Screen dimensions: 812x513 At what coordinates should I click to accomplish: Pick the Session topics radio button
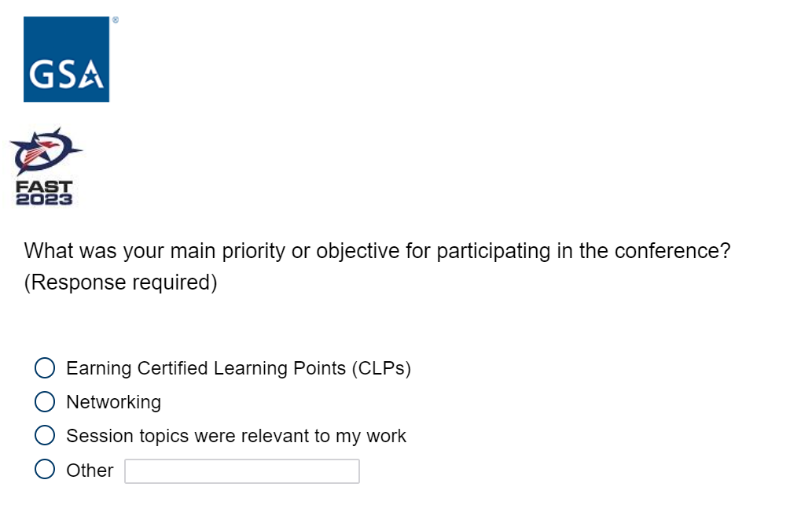46,436
